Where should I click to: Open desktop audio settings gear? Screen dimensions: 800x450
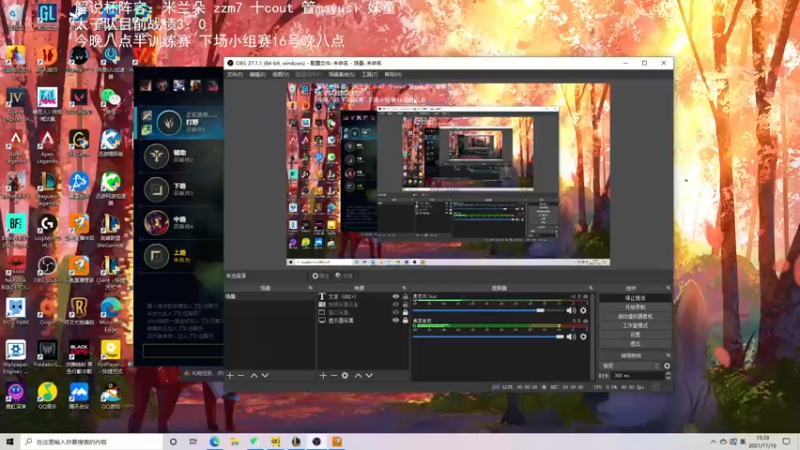(583, 337)
